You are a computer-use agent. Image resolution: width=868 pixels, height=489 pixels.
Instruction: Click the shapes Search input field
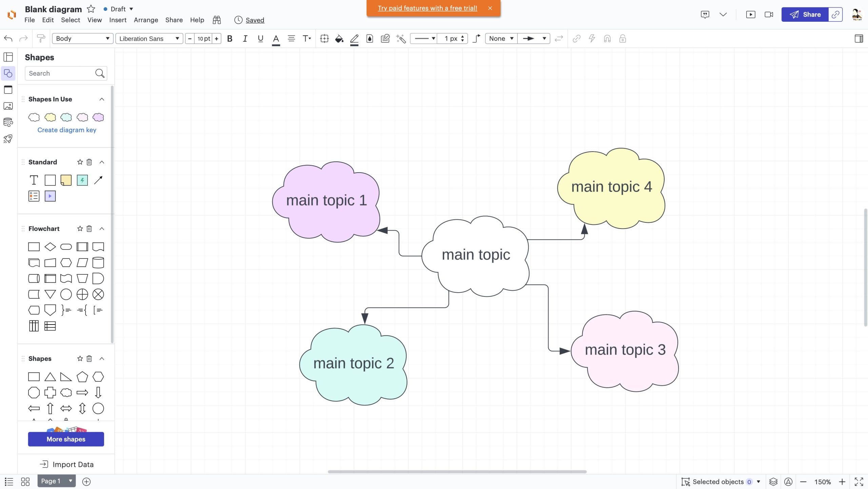[x=60, y=73]
